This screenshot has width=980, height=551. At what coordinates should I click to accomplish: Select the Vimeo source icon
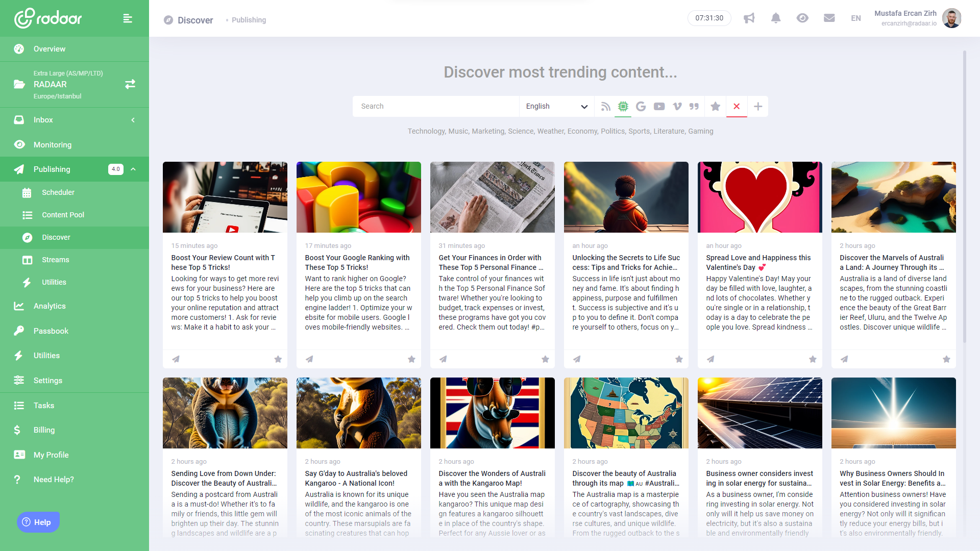pos(677,107)
